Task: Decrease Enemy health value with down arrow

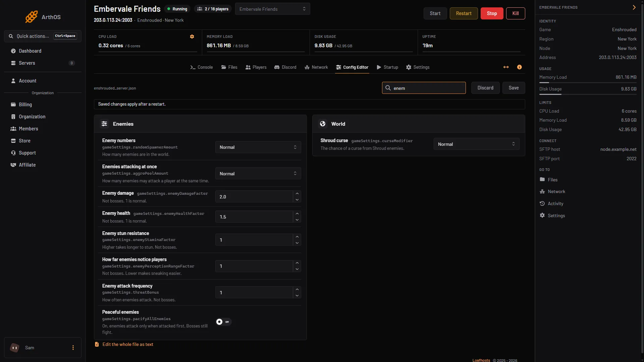Action: pyautogui.click(x=297, y=220)
